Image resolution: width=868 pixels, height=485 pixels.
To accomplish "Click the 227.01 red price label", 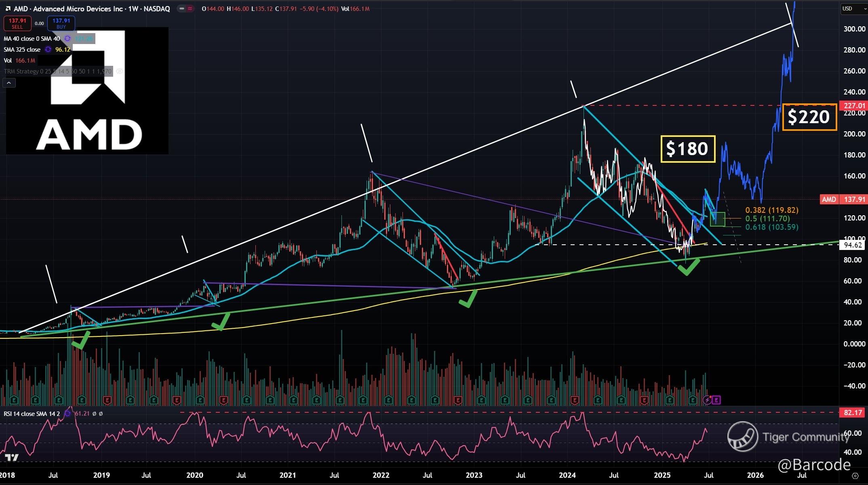I will pos(854,106).
